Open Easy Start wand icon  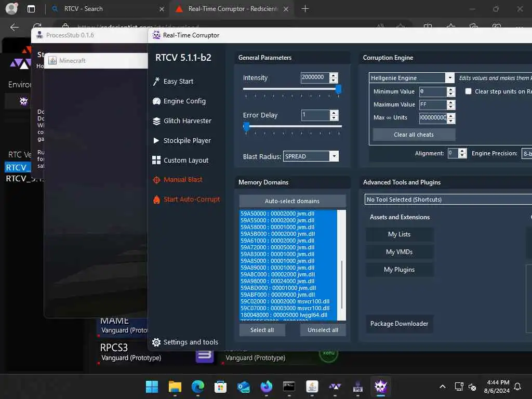(x=156, y=82)
